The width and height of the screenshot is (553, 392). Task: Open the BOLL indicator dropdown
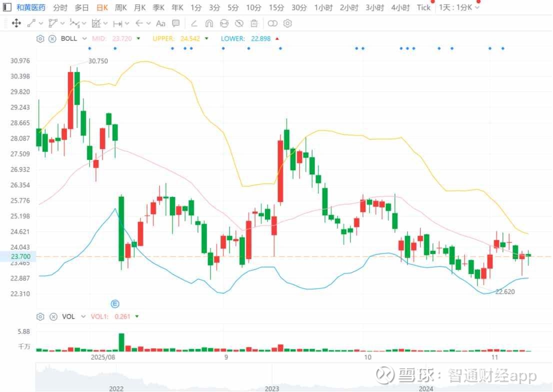[x=84, y=38]
